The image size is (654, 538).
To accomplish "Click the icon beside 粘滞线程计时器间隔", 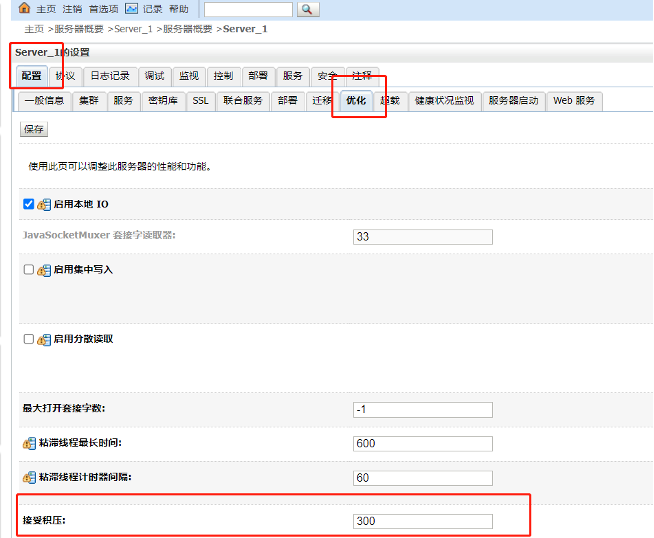I will (x=29, y=477).
